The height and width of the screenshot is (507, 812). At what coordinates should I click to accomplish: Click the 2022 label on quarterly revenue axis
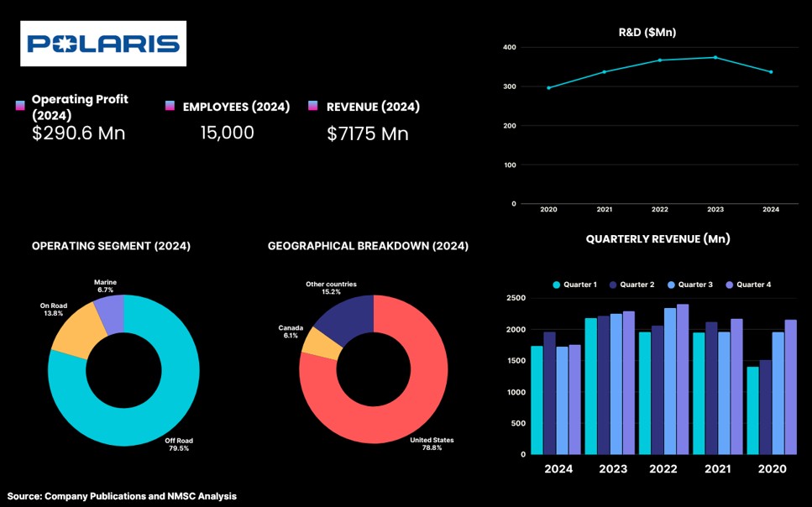pyautogui.click(x=663, y=469)
